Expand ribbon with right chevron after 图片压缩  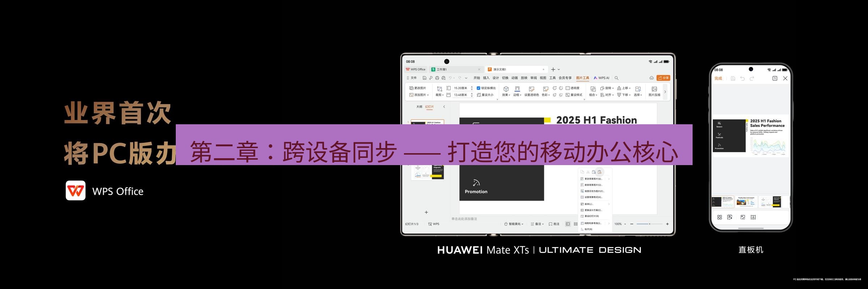pos(665,92)
